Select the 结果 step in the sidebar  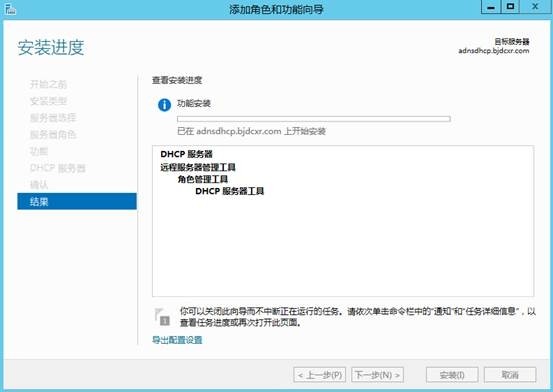[x=77, y=201]
